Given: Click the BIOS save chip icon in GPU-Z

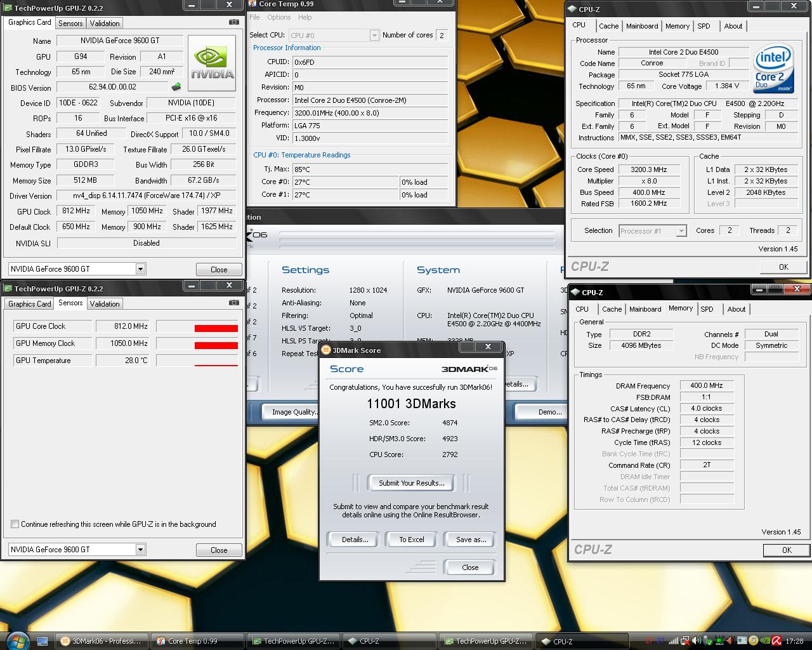Looking at the screenshot, I should tap(176, 87).
